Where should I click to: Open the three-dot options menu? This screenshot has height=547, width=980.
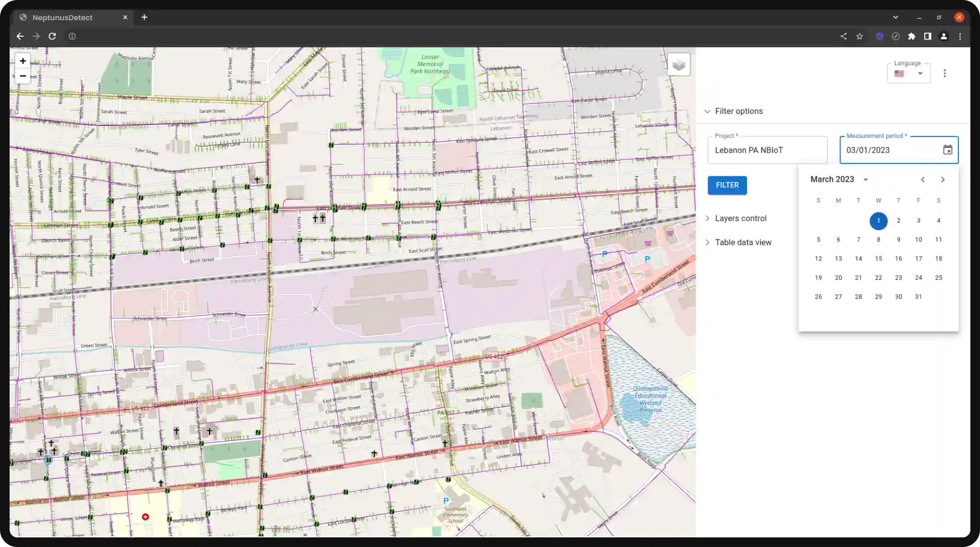944,74
